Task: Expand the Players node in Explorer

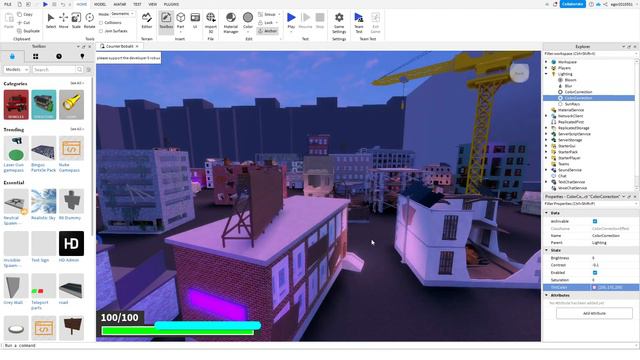Action: pos(547,68)
